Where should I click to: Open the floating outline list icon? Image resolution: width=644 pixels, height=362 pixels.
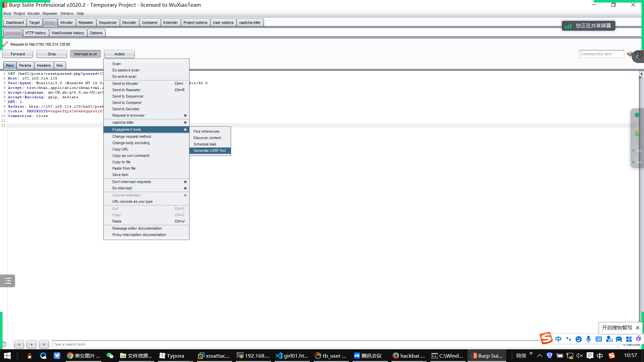(7, 281)
